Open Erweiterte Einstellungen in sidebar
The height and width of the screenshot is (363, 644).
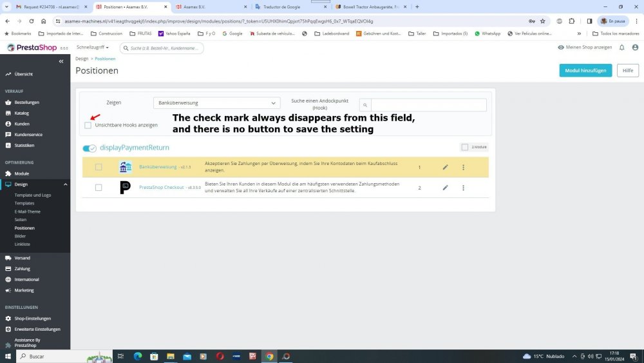point(37,329)
